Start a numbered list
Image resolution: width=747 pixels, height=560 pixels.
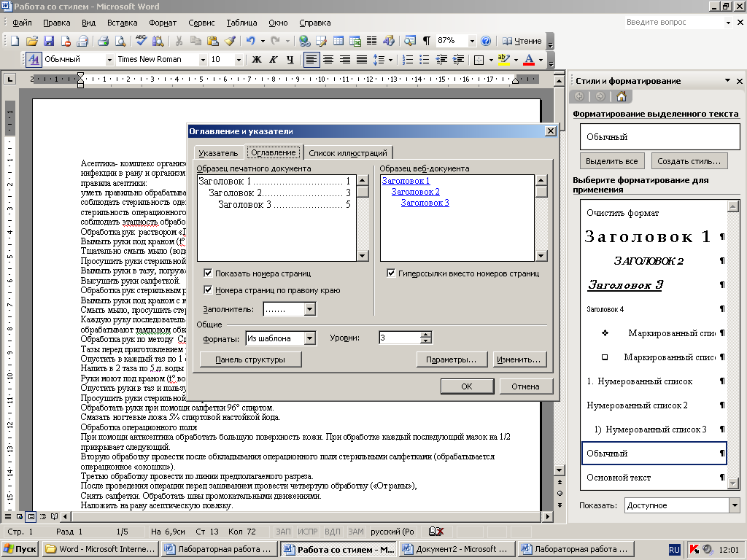click(407, 60)
